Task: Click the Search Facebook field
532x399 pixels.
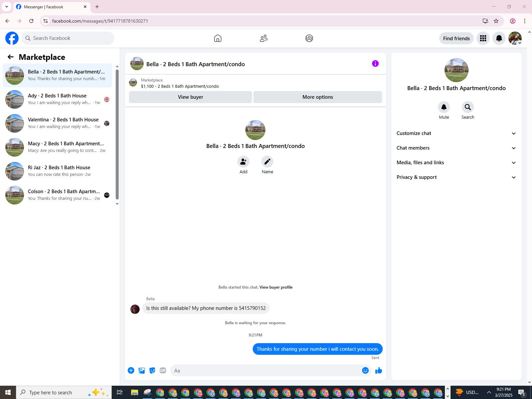Action: point(68,38)
